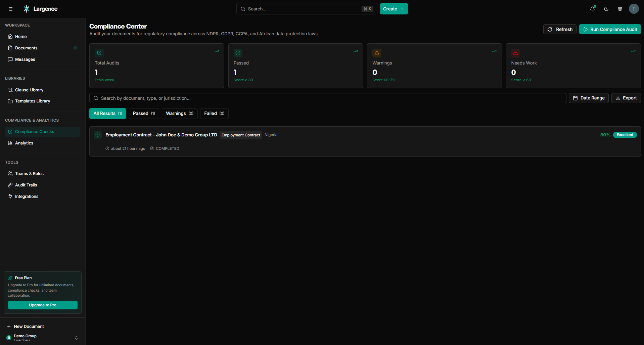The width and height of the screenshot is (644, 345).
Task: Click the Create button
Action: (x=394, y=9)
